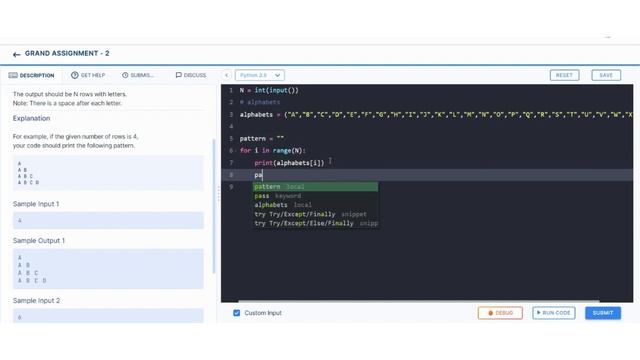Go back using the arrow beside Grand Assignment
640x360 pixels.
click(x=16, y=54)
